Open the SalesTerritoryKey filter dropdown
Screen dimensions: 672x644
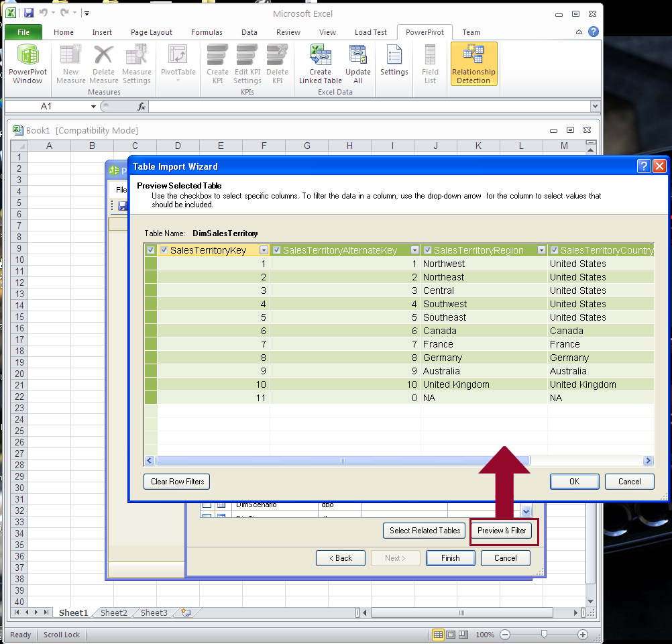click(264, 250)
